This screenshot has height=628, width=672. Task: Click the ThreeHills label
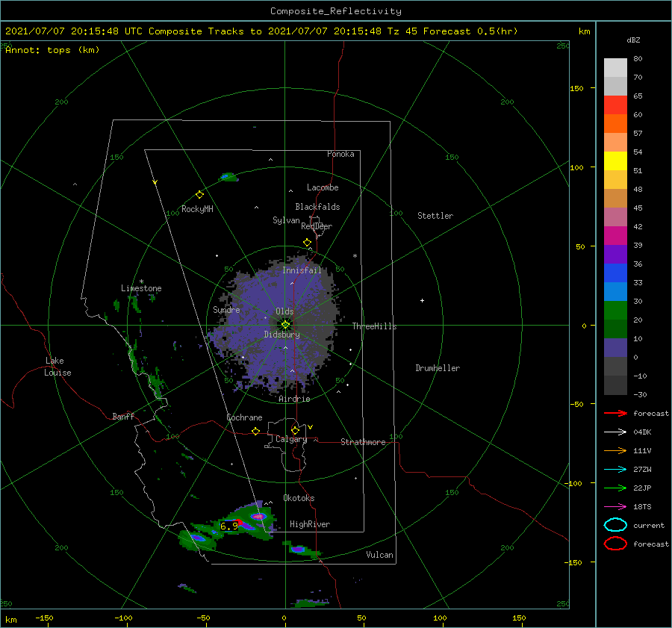pos(374,326)
